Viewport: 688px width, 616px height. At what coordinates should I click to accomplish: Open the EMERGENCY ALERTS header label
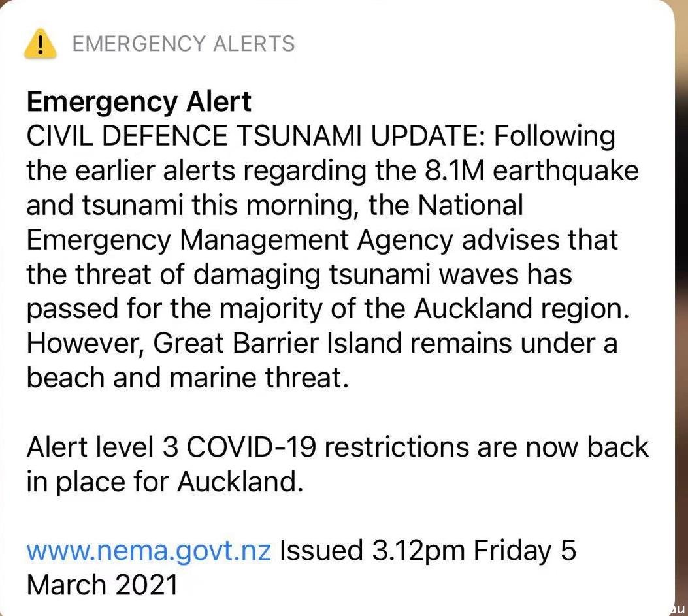point(184,44)
